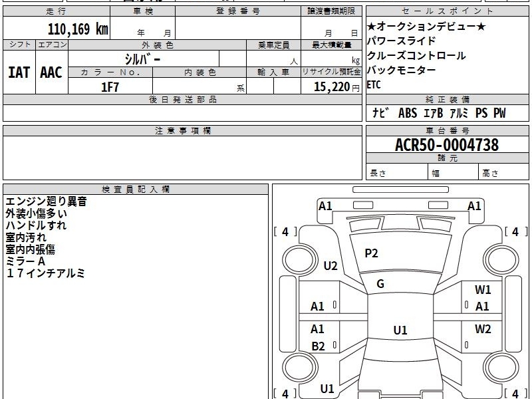Click the 譲渡書類期限 header
Viewport: 532px width, 399px height.
pyautogui.click(x=331, y=11)
